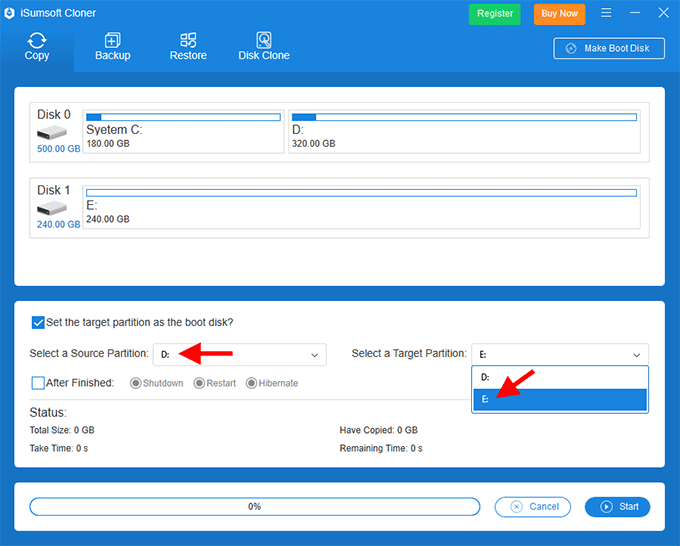Select the Disk 1 drive icon
This screenshot has height=546, width=680.
coord(52,209)
